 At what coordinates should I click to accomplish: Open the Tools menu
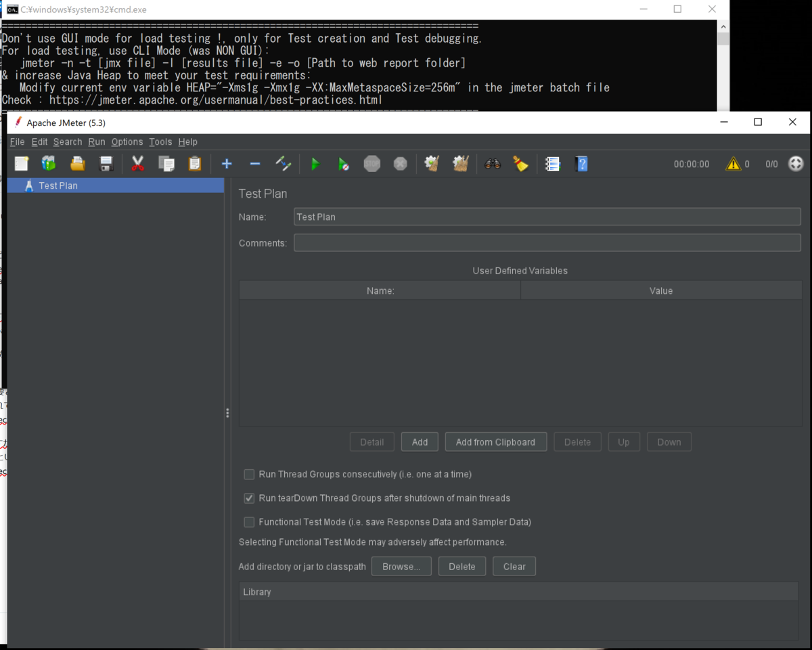coord(160,142)
